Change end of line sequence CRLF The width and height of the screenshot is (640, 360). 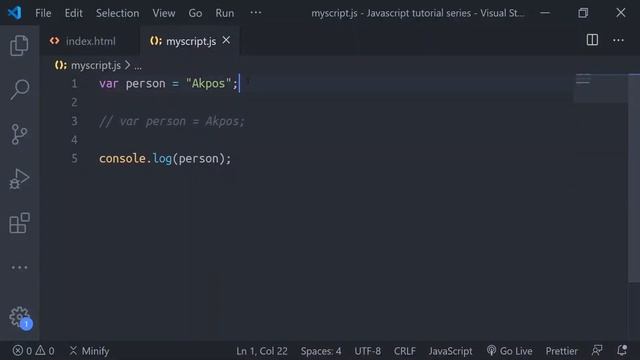pos(404,351)
